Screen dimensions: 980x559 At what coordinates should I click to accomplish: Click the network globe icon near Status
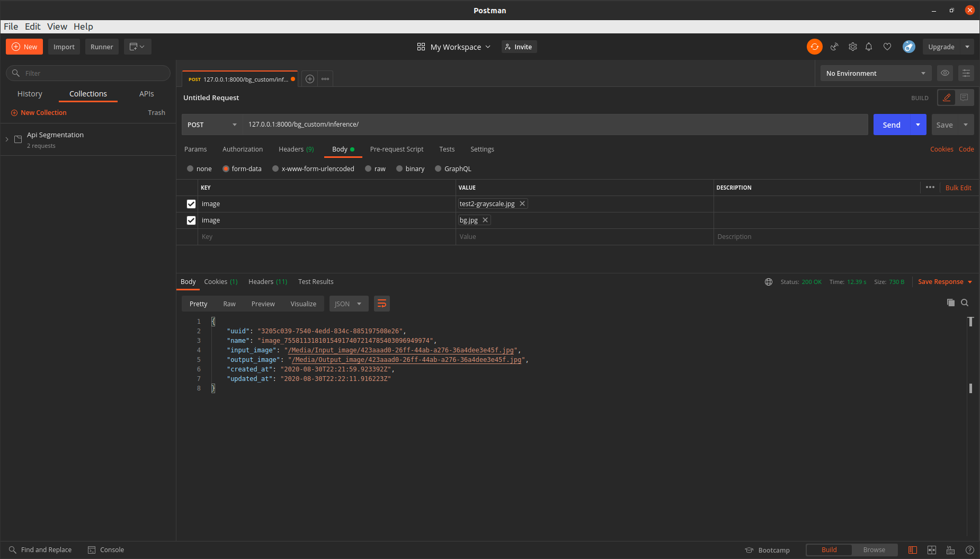769,282
